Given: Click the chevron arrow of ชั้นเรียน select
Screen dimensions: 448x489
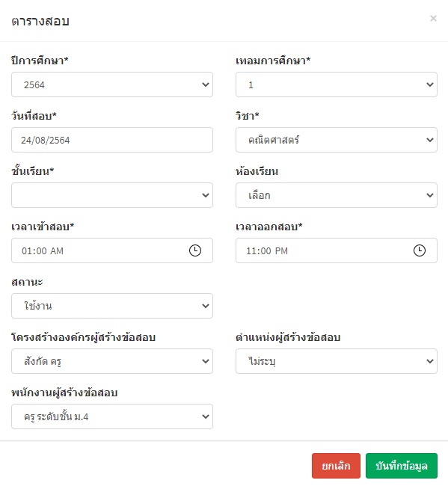Looking at the screenshot, I should point(205,195).
